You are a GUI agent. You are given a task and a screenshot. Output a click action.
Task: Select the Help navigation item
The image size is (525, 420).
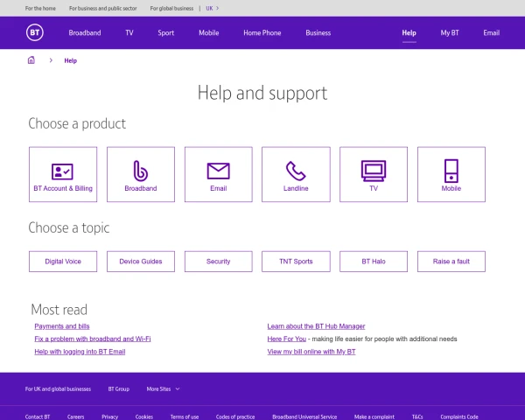pyautogui.click(x=409, y=33)
